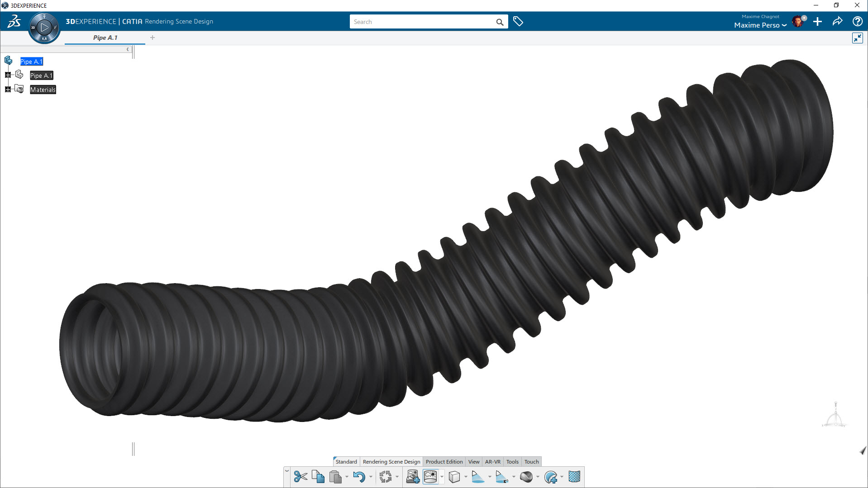Click the Kelvin light icon
868x488 pixels.
click(x=502, y=477)
